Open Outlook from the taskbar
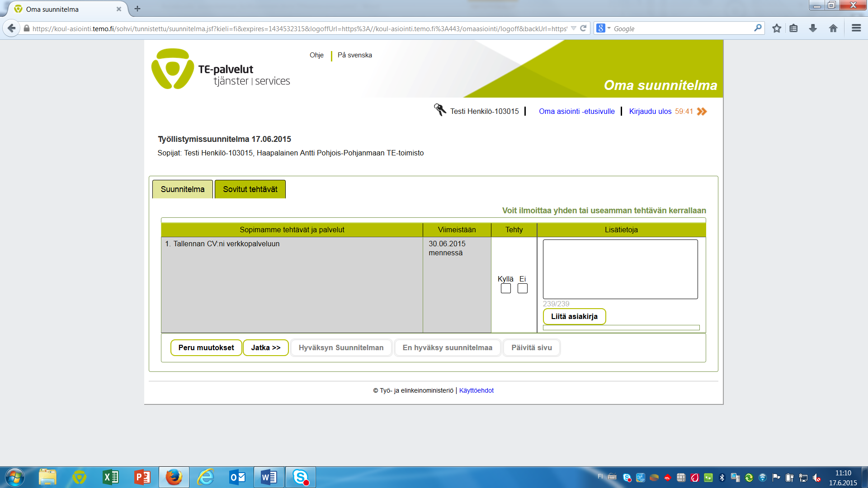The image size is (868, 488). [x=237, y=477]
